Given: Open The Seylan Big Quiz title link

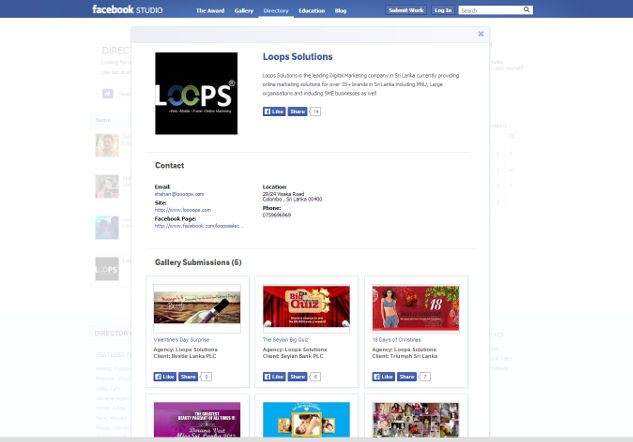Looking at the screenshot, I should point(285,340).
